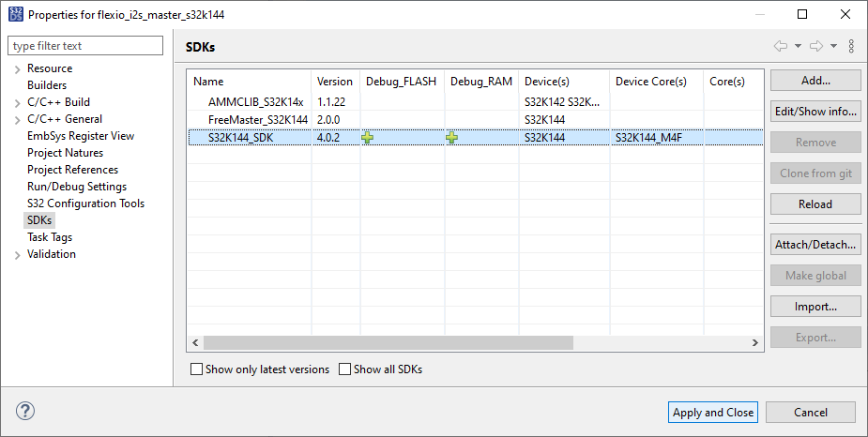Select S32 Configuration Tools page
The width and height of the screenshot is (868, 437).
[85, 203]
